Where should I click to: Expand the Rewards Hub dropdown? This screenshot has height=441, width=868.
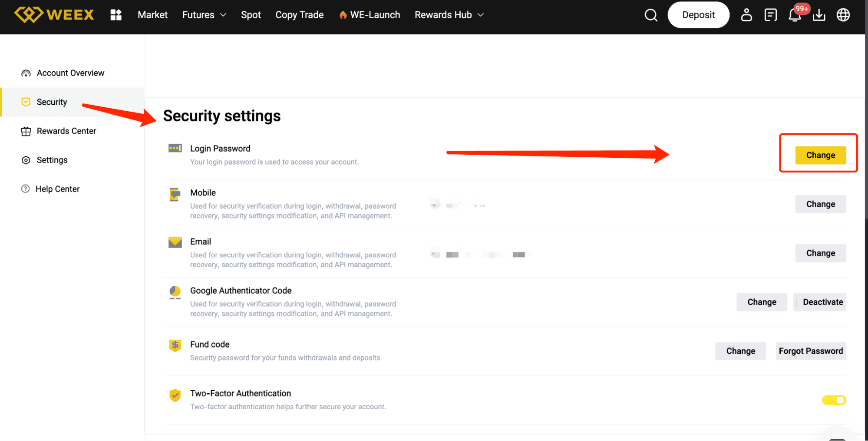(x=449, y=15)
